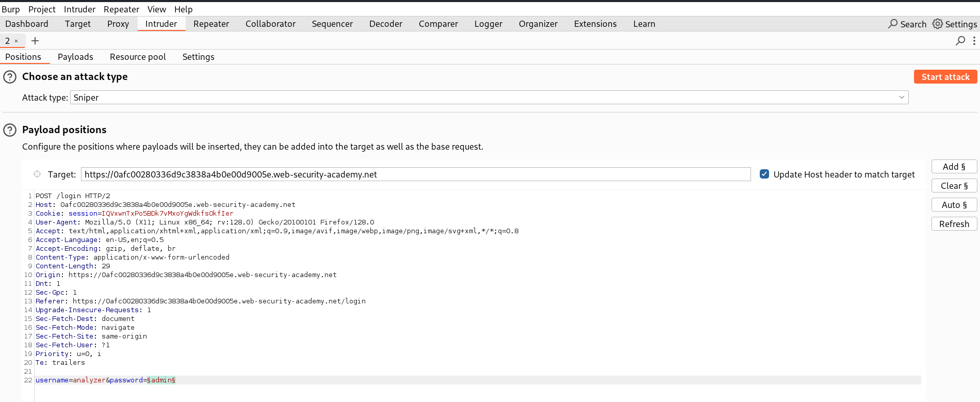Image resolution: width=980 pixels, height=402 pixels.
Task: Open help for Payload positions
Action: coord(10,130)
